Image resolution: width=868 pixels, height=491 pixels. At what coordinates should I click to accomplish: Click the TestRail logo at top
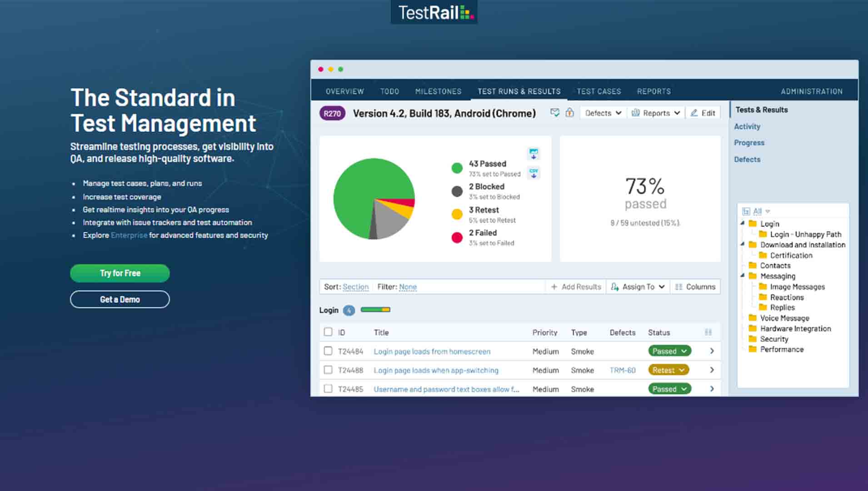(434, 12)
